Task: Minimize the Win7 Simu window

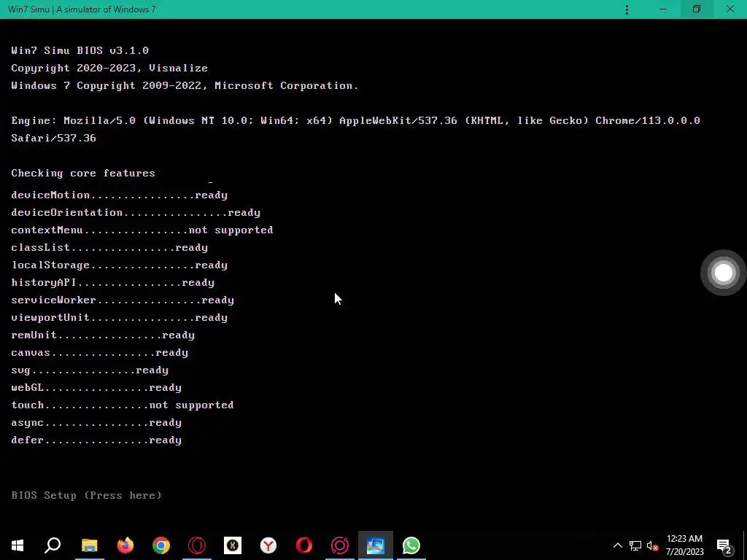Action: (663, 9)
